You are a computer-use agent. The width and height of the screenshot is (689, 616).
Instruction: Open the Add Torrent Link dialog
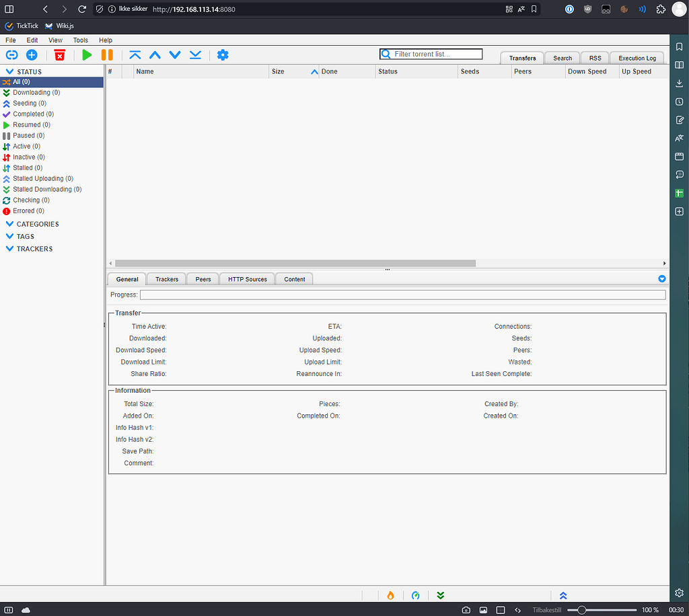pos(12,55)
